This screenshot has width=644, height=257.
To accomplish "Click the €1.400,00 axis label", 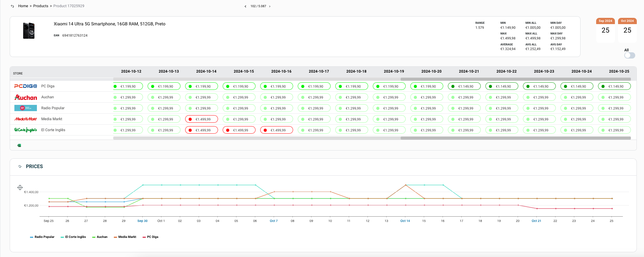I will click(31, 192).
